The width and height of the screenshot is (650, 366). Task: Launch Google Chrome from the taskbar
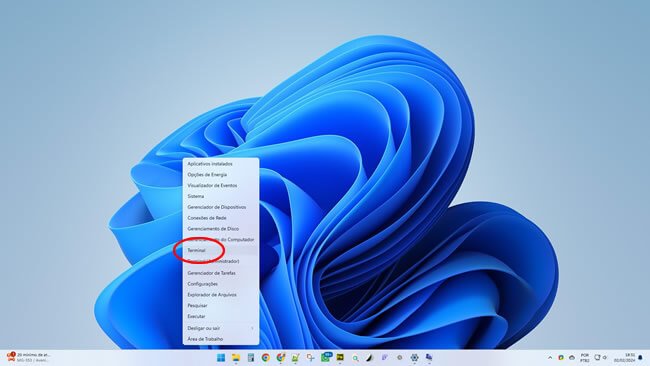(x=266, y=357)
